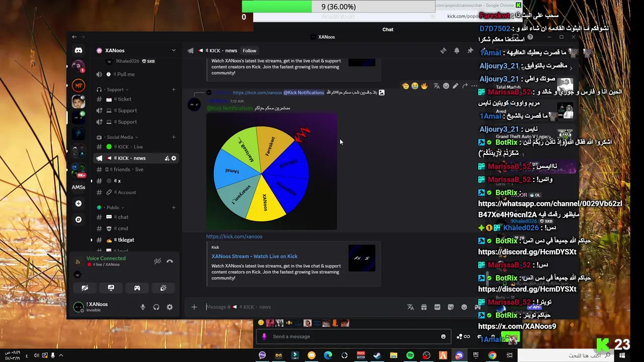Select the AMSs server in sidebar
The height and width of the screenshot is (362, 644).
point(78,187)
